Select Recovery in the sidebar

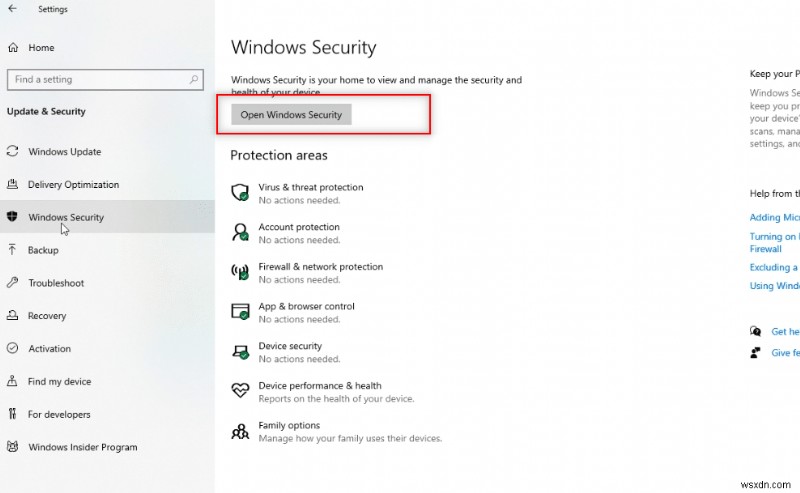click(47, 316)
